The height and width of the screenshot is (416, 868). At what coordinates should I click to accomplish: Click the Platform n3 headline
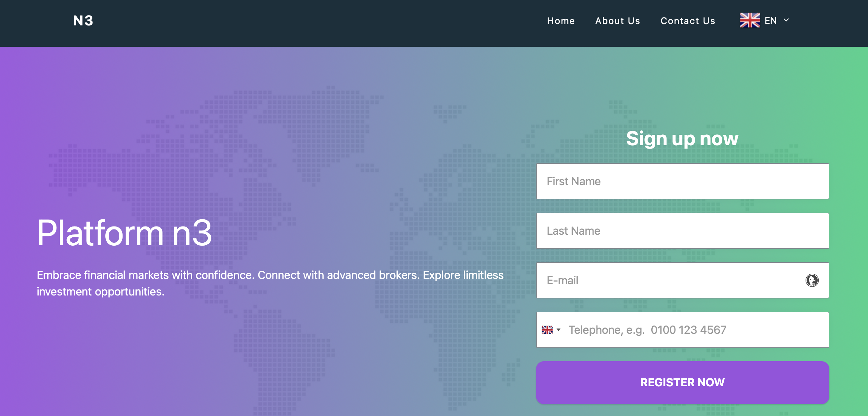(124, 233)
